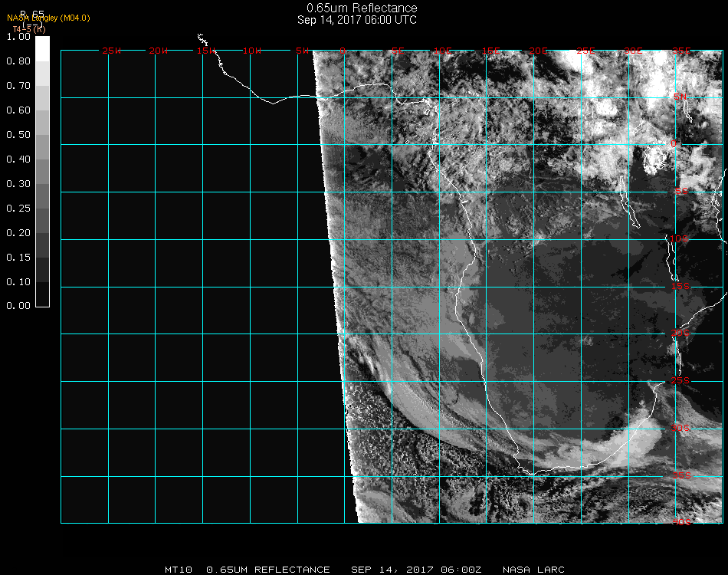Click the 20S latitude label

coord(680,333)
